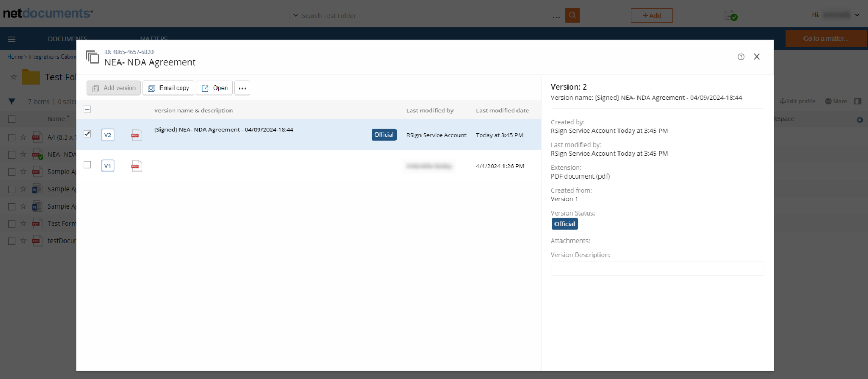This screenshot has width=868, height=379.
Task: Click the Last modified date column header
Action: click(502, 110)
